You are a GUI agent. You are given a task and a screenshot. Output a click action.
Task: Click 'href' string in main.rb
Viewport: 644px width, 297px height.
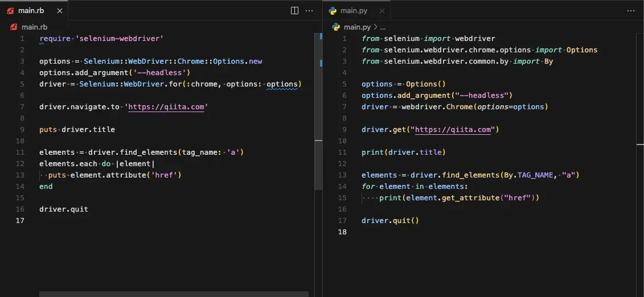click(165, 175)
